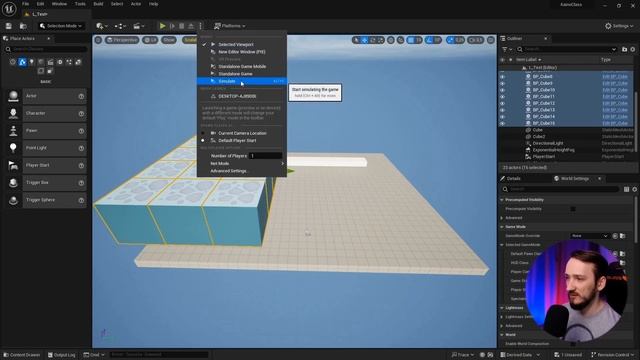Open the help icon on the Point Light row
This screenshot has height=360, width=640.
[81, 148]
